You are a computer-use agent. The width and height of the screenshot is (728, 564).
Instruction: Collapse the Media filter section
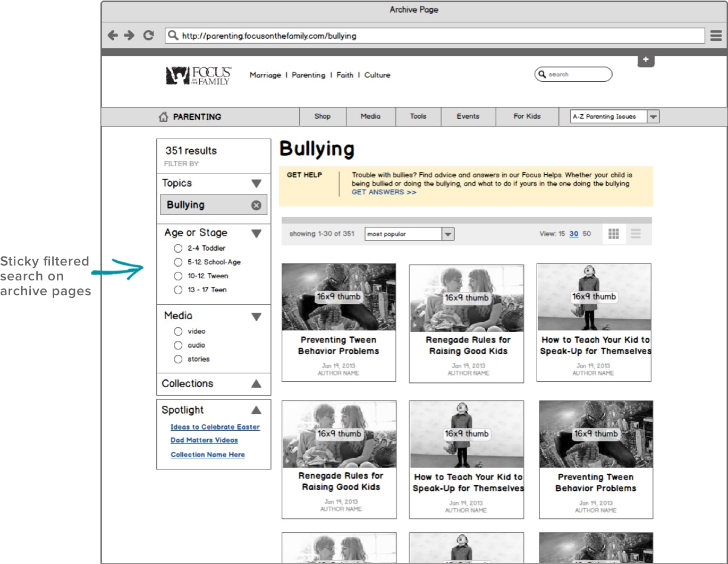point(256,317)
